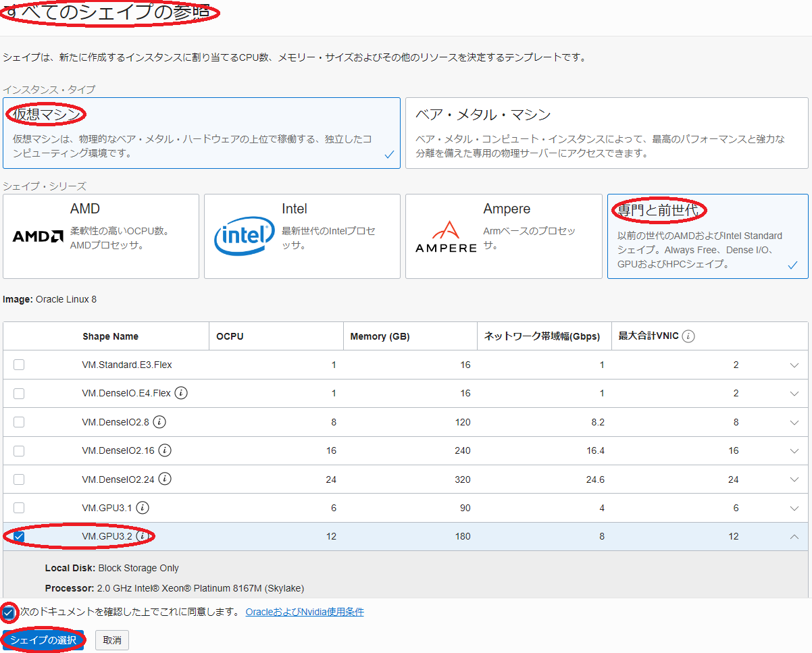Select the Intel shape series card

pos(302,236)
